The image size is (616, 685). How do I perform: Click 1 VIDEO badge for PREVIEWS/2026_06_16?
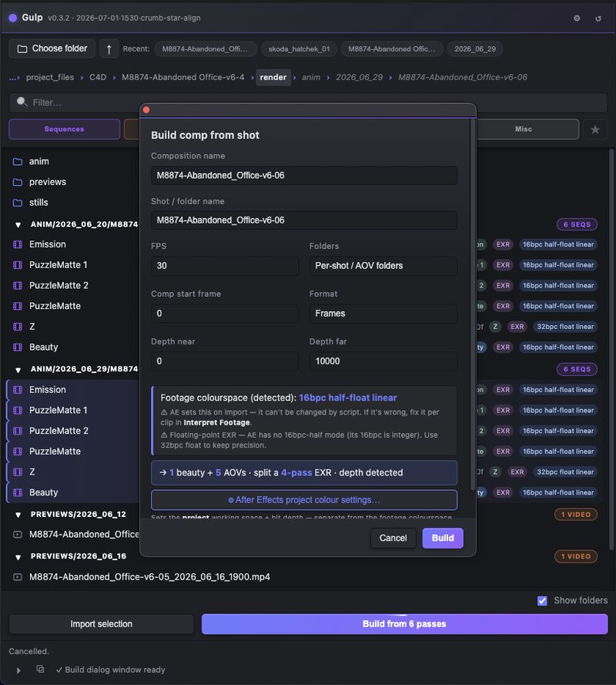click(576, 556)
